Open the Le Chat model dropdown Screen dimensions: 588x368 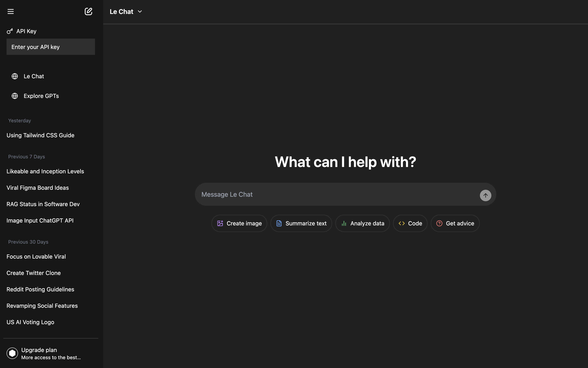[x=122, y=12]
